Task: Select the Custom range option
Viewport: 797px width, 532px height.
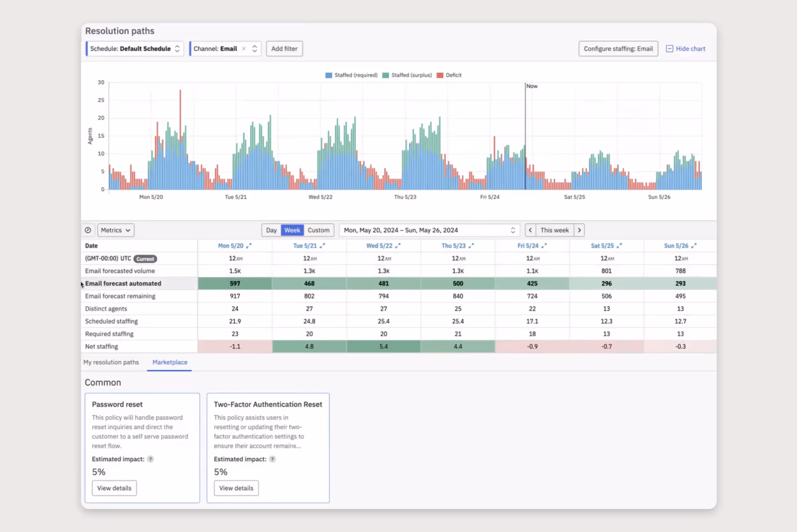Action: pos(318,230)
